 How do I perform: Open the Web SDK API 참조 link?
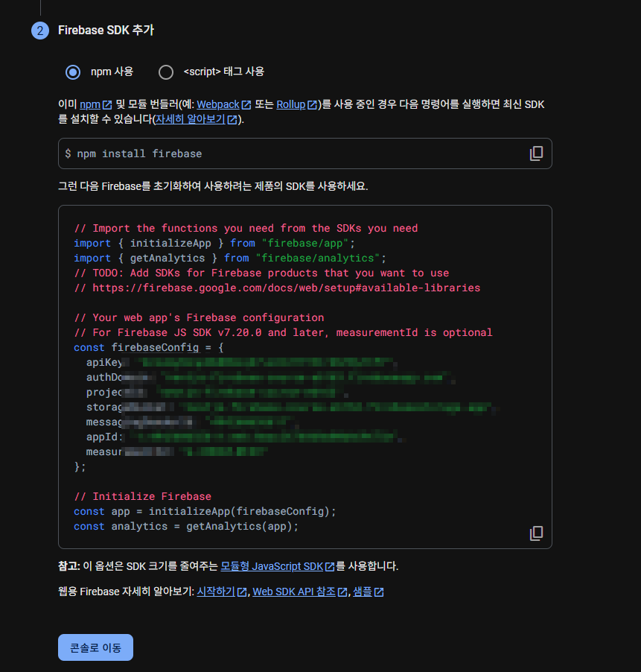[x=294, y=592]
